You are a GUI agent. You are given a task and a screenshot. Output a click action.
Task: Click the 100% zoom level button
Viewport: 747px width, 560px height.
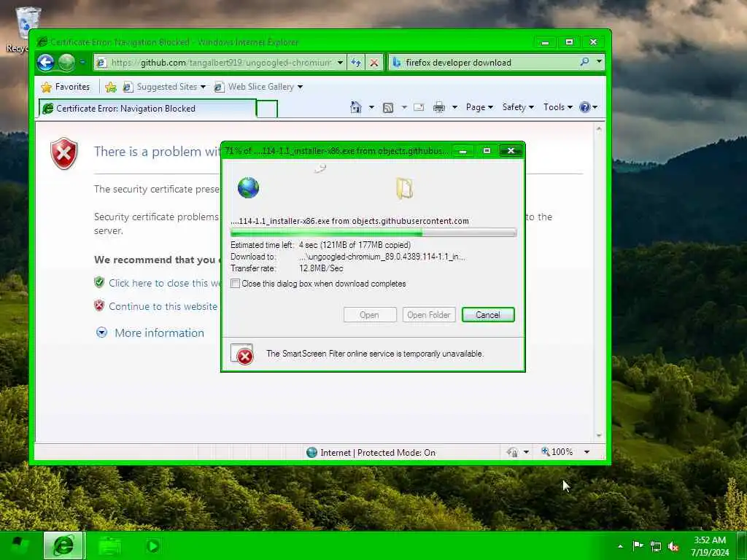(x=557, y=451)
